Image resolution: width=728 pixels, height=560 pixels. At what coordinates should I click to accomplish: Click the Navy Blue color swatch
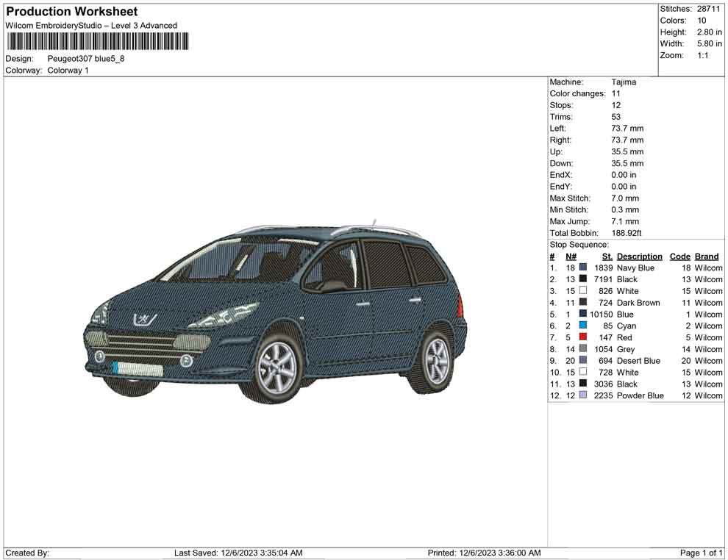[582, 268]
